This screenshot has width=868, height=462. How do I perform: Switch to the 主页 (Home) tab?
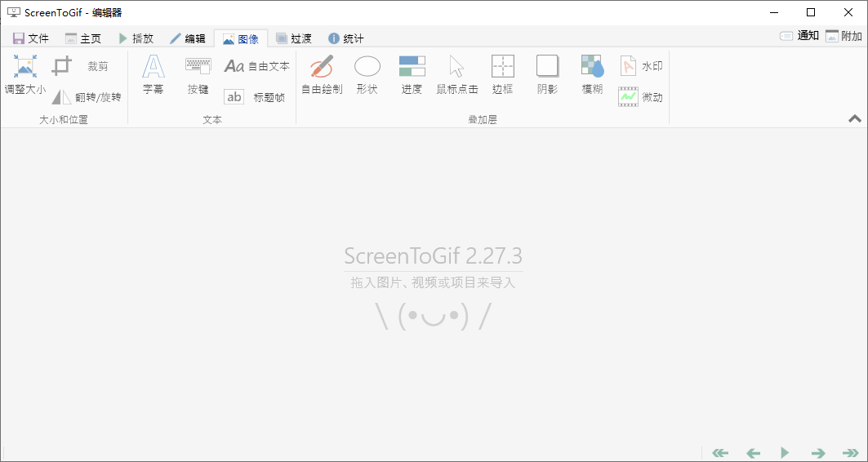[x=83, y=38]
